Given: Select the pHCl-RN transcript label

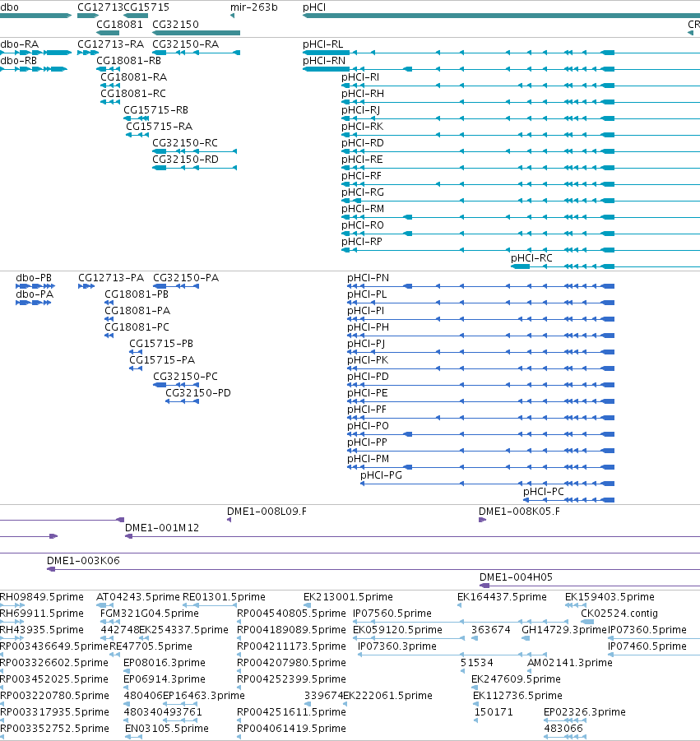Looking at the screenshot, I should pyautogui.click(x=324, y=61).
